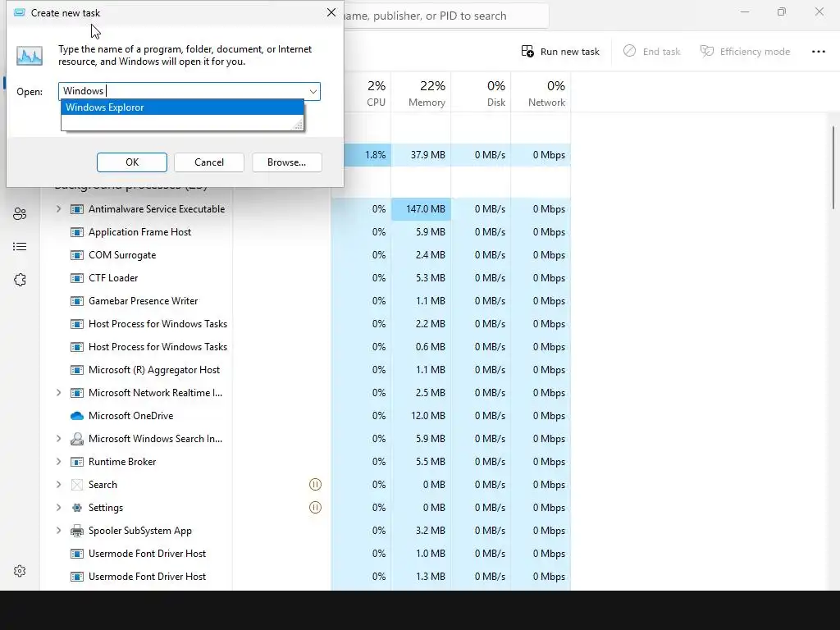The width and height of the screenshot is (840, 630).
Task: Open the Users page in sidebar
Action: click(x=20, y=214)
